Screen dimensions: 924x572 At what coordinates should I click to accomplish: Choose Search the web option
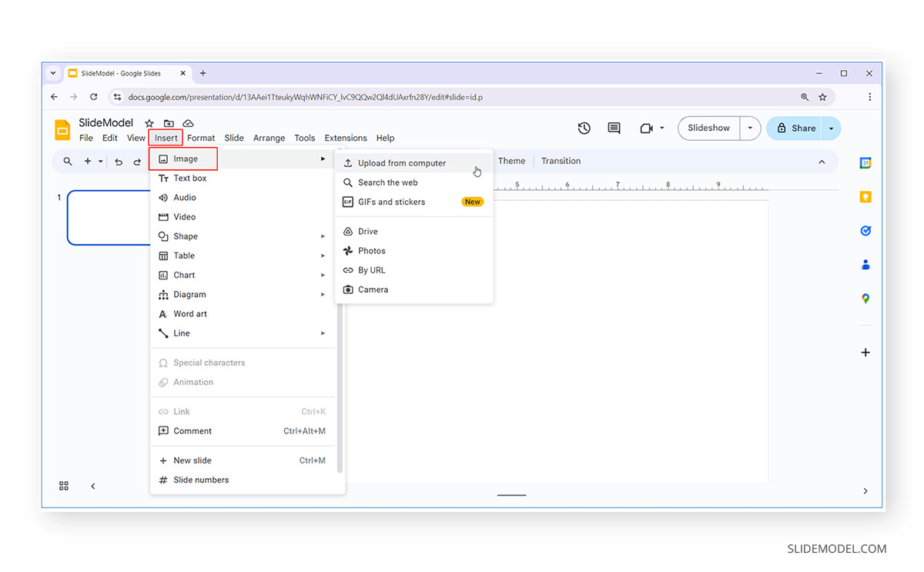414,182
